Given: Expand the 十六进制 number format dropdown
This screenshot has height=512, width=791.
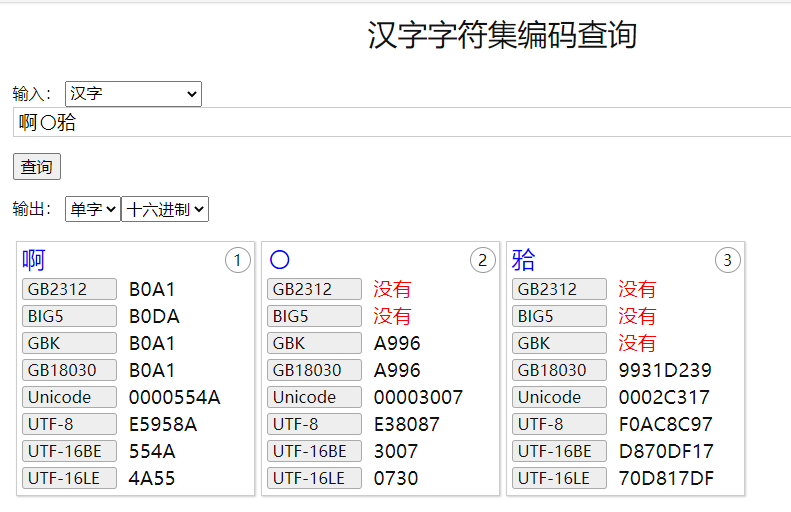Looking at the screenshot, I should tap(165, 209).
